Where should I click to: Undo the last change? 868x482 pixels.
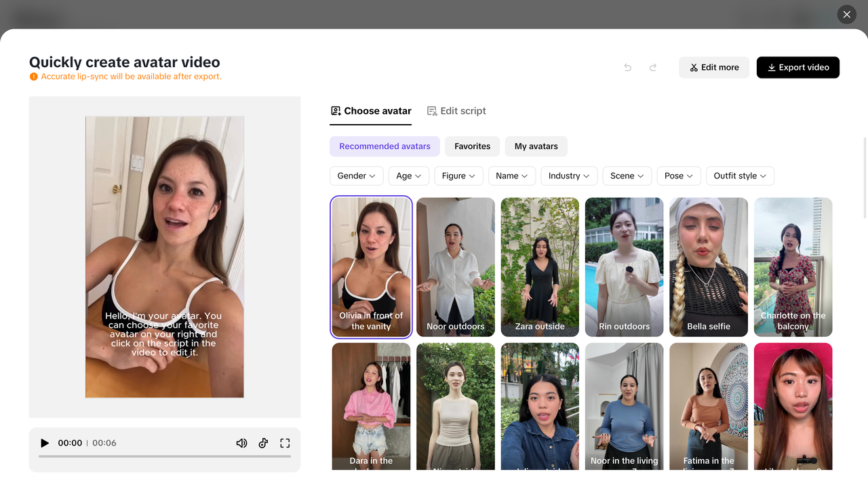click(x=627, y=67)
